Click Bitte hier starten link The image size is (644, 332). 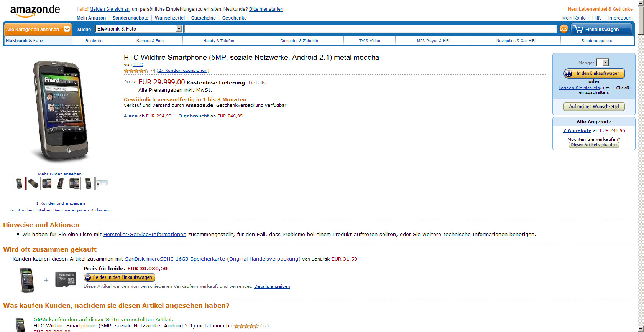(266, 9)
